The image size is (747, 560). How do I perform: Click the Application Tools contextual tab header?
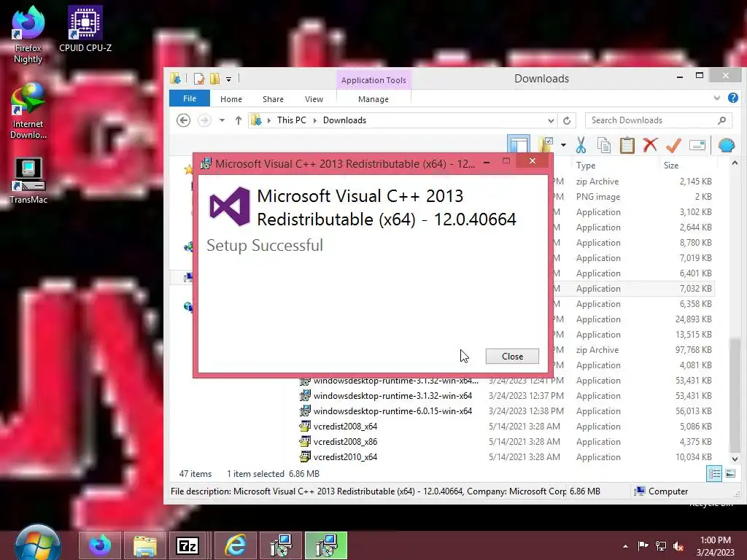(x=373, y=80)
